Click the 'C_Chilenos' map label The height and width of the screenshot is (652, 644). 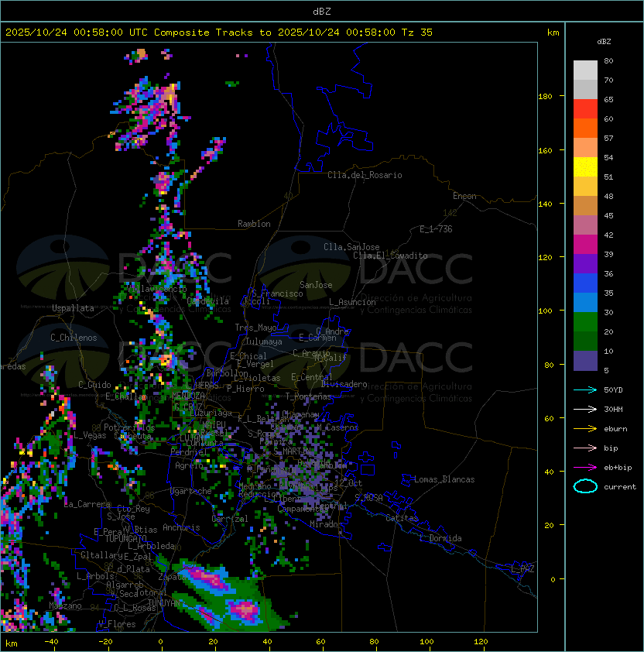(74, 338)
